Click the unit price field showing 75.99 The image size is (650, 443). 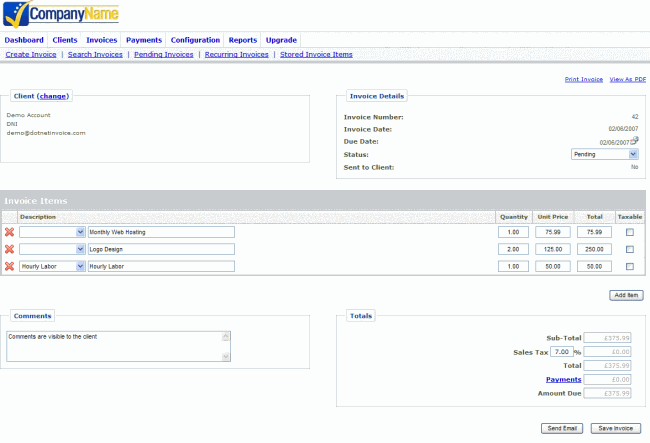[553, 232]
